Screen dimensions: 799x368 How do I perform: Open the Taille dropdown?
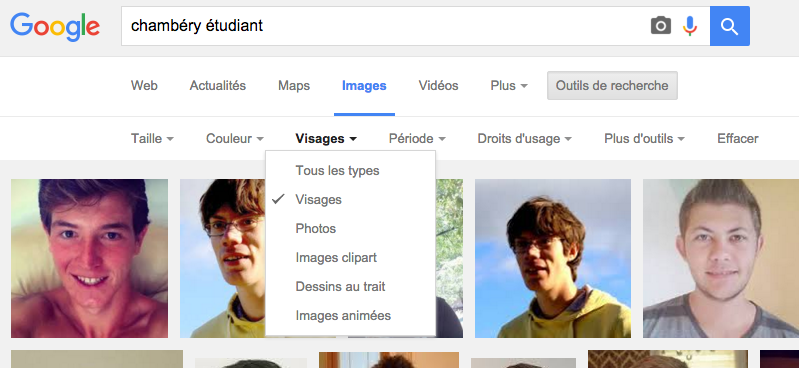(152, 139)
